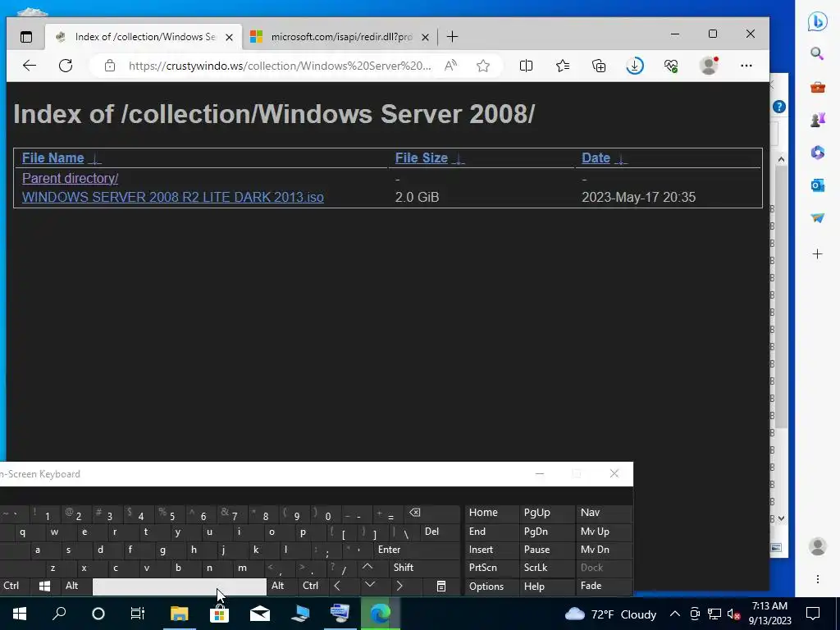Screen dimensions: 840x630
Task: Show the Downloads icon panel
Action: (635, 66)
